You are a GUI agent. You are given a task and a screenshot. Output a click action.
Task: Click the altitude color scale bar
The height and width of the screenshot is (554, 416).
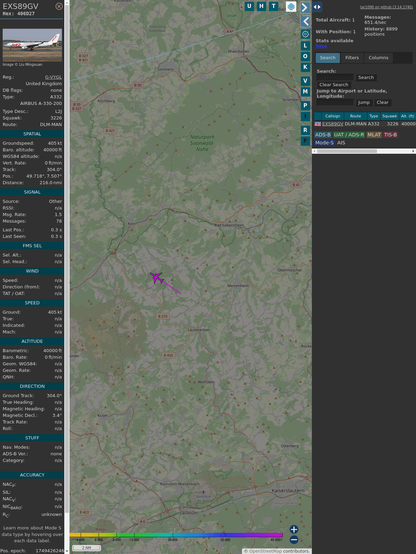(176, 535)
